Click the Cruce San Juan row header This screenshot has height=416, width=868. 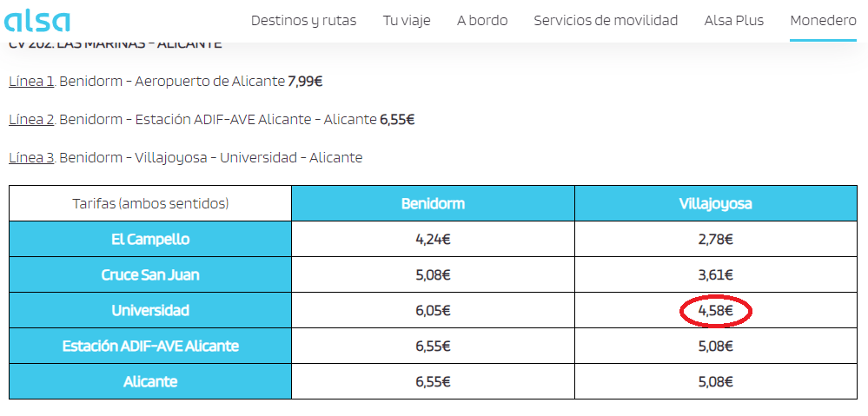[x=150, y=275]
